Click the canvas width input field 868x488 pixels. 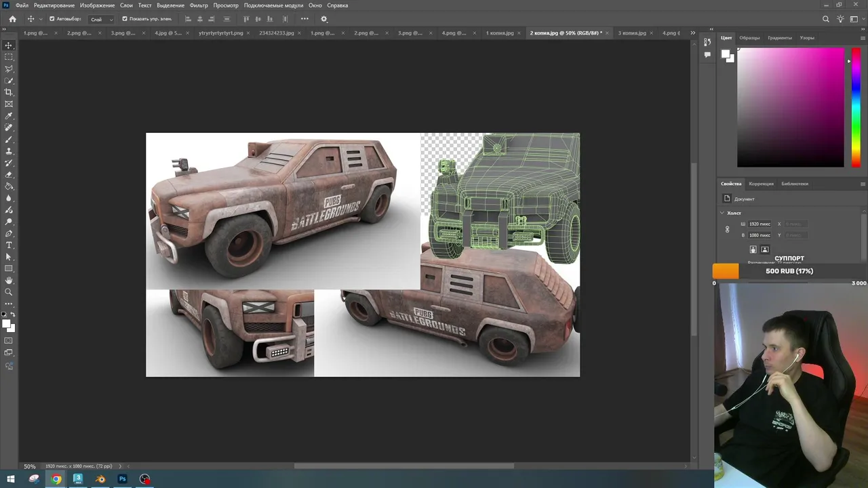pos(760,224)
